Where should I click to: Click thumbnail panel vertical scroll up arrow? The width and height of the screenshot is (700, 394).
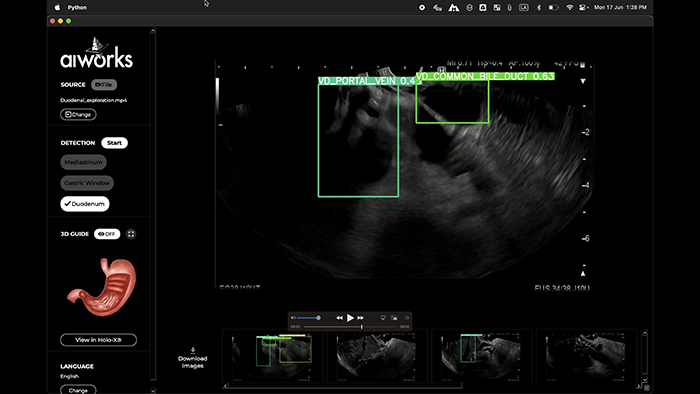point(644,333)
